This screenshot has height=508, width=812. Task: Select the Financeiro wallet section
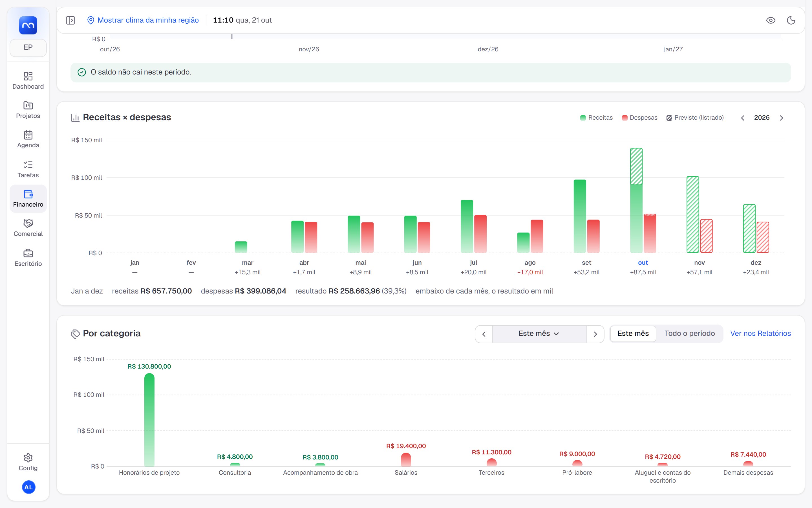click(28, 199)
